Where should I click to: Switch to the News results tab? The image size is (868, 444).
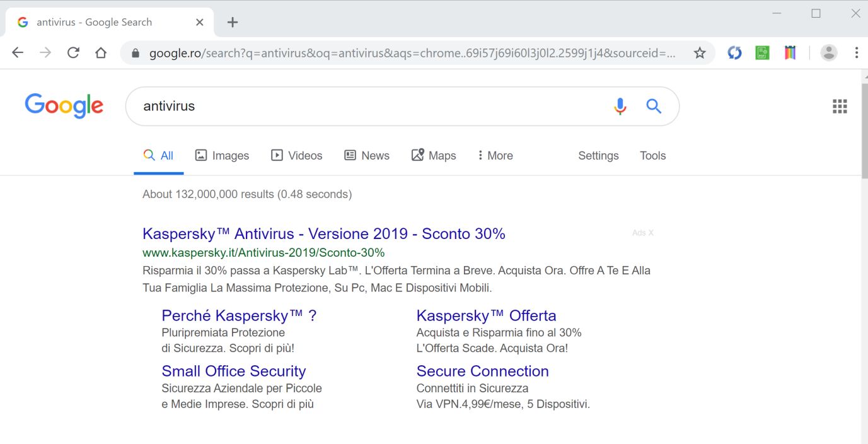coord(367,156)
